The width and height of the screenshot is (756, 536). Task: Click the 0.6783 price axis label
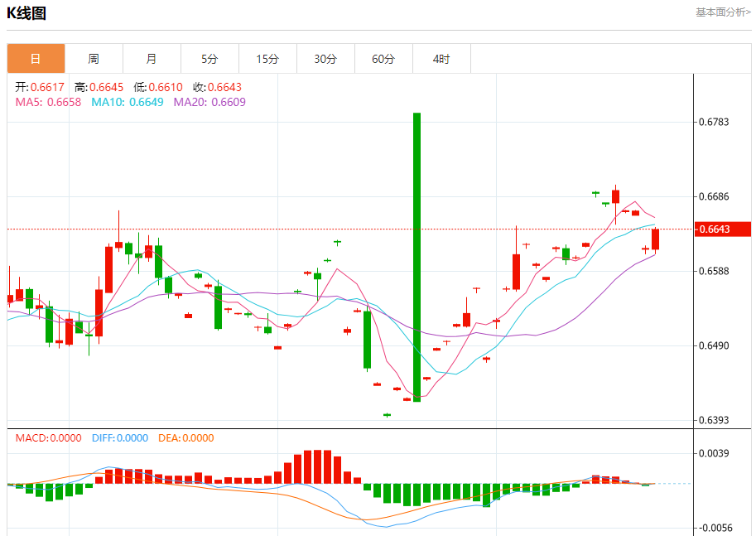[x=714, y=122]
